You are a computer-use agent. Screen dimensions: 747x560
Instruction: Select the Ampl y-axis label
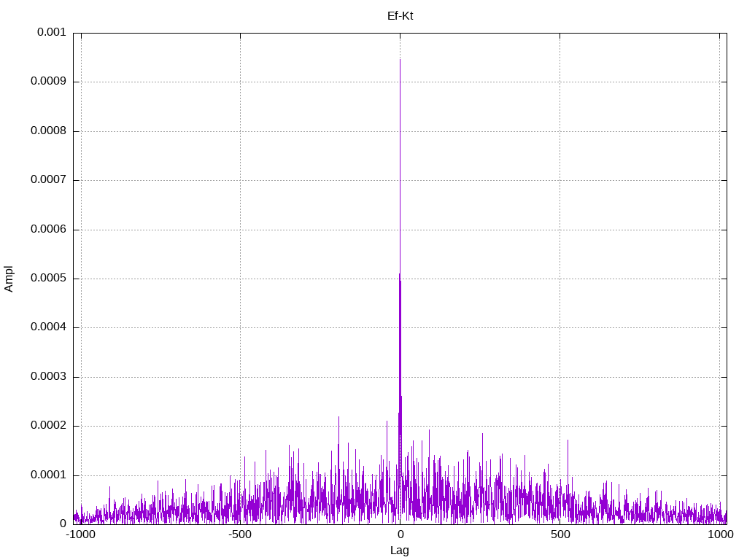point(9,279)
